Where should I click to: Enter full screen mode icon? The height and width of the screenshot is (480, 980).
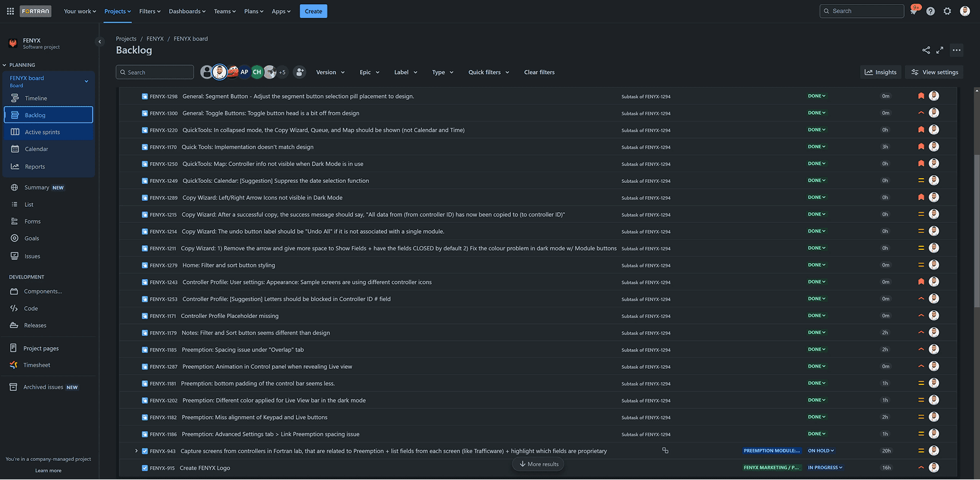[939, 50]
